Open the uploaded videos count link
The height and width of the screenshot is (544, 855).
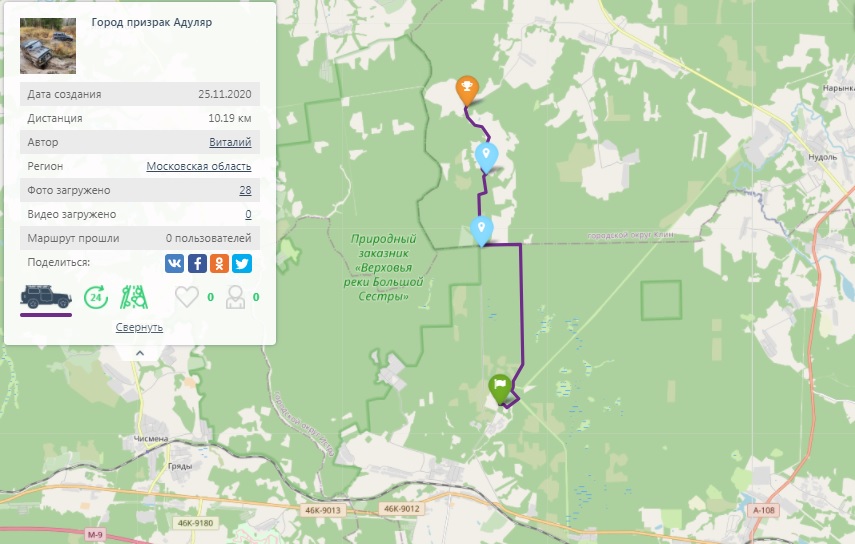tap(248, 214)
